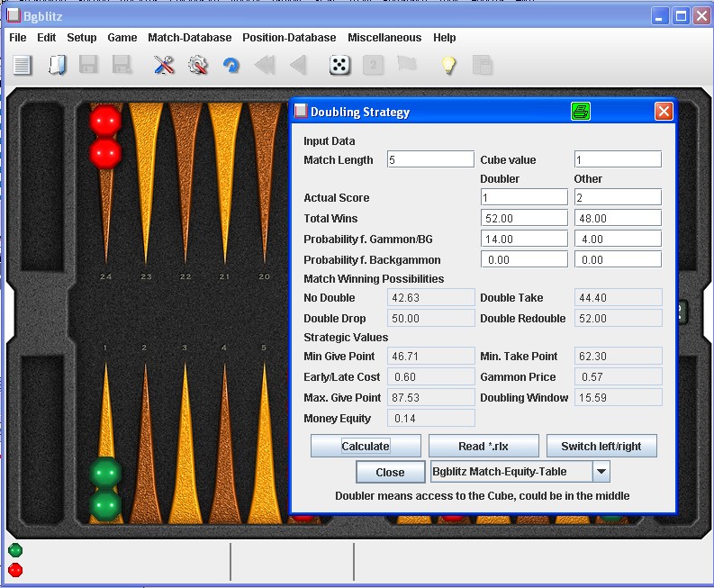Open the tools wrench-and-screwdriver settings icon
Image resolution: width=714 pixels, height=588 pixels.
point(164,65)
